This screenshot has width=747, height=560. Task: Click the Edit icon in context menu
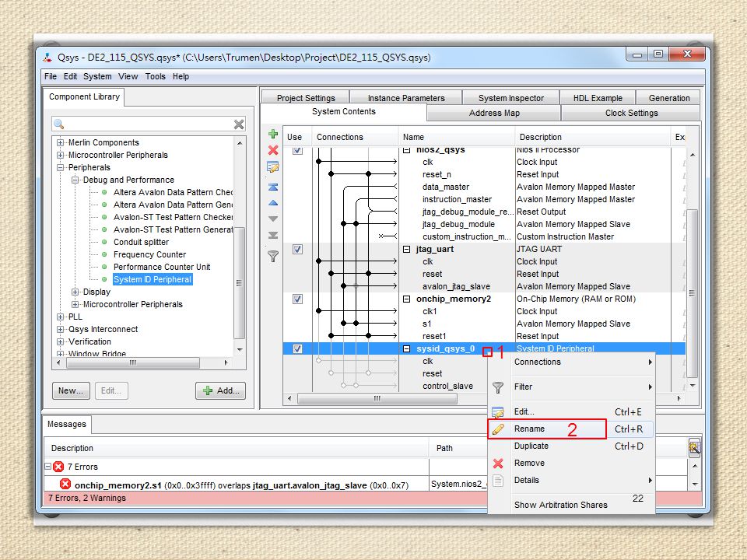click(498, 412)
